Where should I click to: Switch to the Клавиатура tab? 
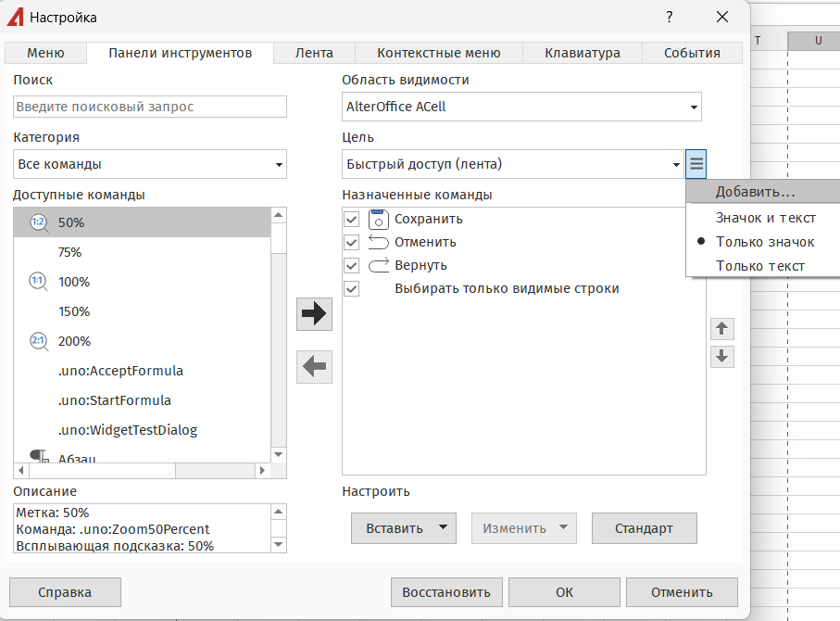point(582,53)
